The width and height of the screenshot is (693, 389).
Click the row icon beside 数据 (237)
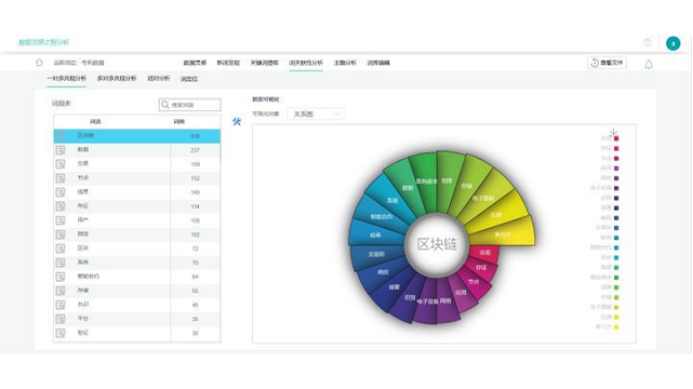[x=61, y=150]
